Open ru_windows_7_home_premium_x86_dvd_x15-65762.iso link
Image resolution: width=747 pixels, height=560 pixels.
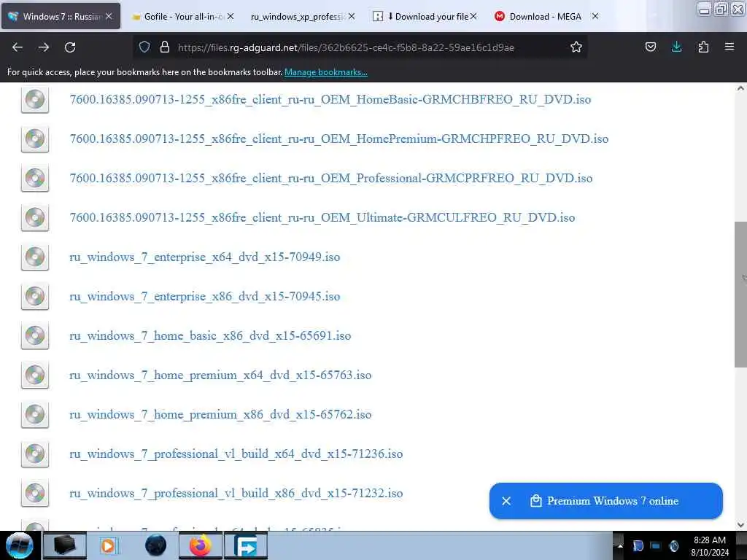[220, 414]
